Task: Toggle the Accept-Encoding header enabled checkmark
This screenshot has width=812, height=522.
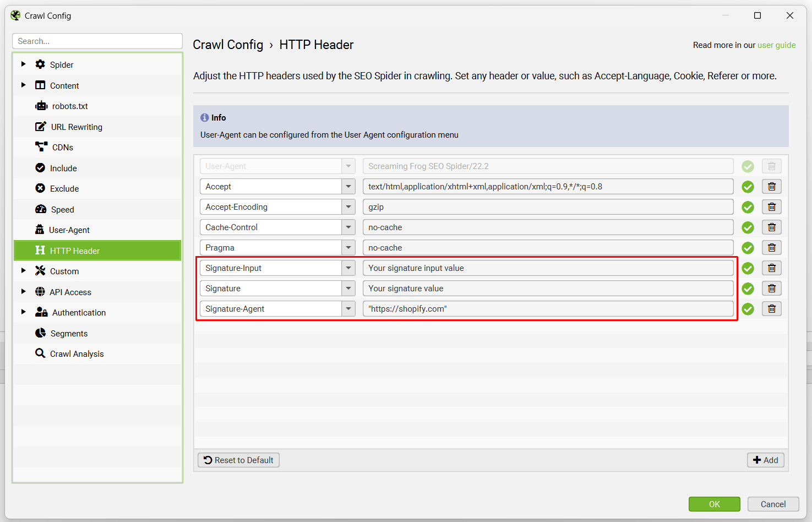Action: point(748,207)
